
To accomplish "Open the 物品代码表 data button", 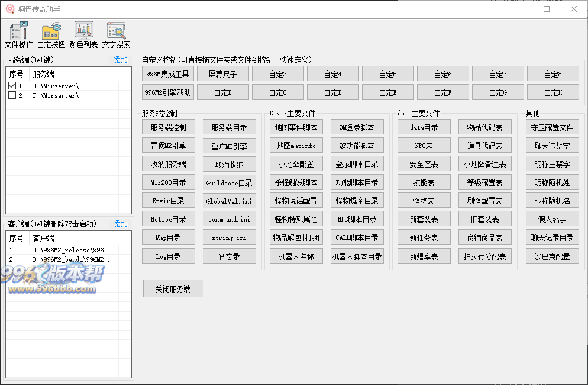I will (484, 127).
